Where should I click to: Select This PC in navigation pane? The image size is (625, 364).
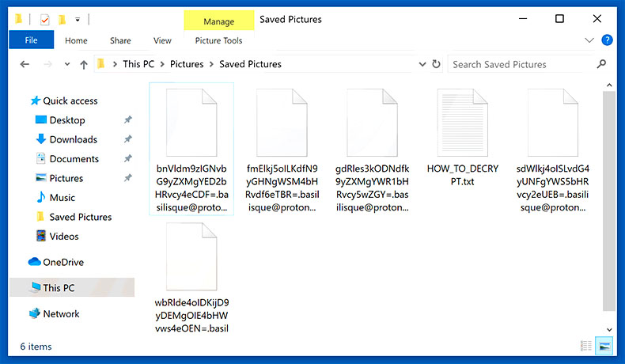[72, 288]
